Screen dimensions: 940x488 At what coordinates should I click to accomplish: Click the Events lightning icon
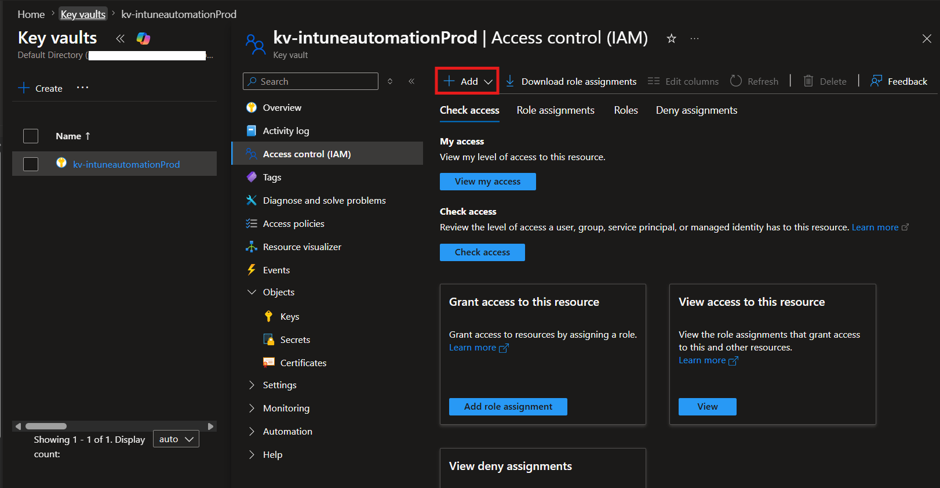(251, 270)
